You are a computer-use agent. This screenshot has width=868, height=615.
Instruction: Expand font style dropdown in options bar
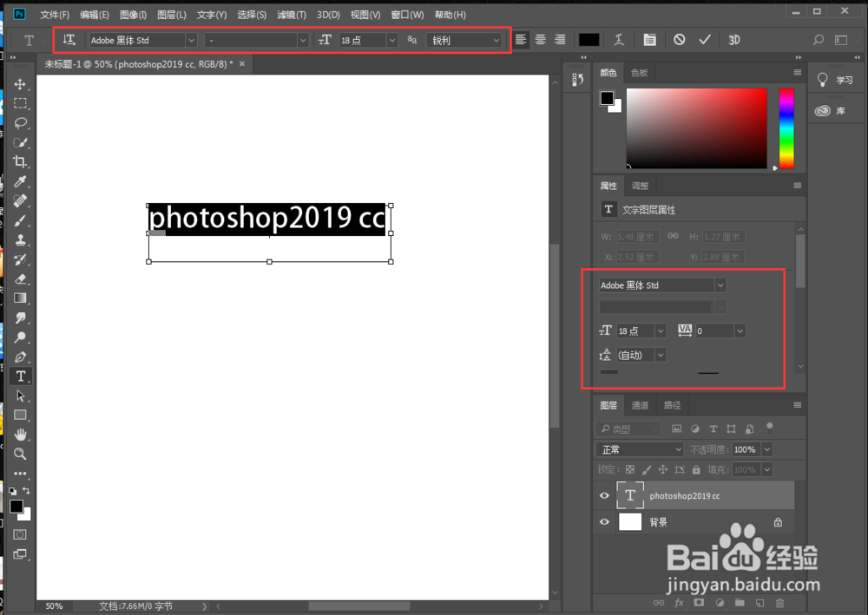click(x=303, y=41)
